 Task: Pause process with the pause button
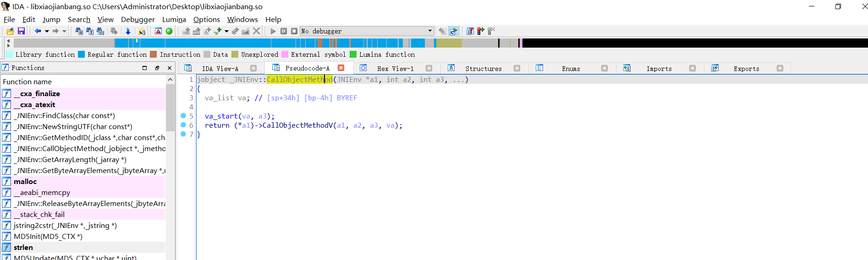[x=284, y=31]
